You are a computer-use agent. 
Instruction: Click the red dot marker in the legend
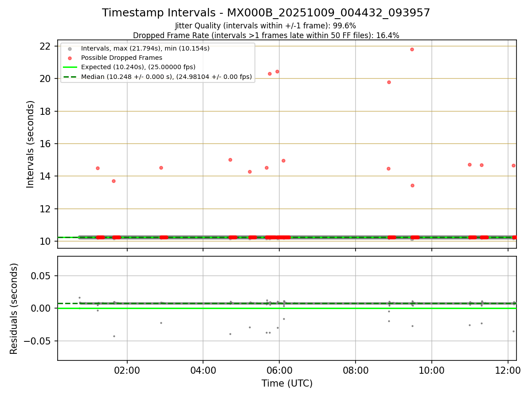coord(70,58)
